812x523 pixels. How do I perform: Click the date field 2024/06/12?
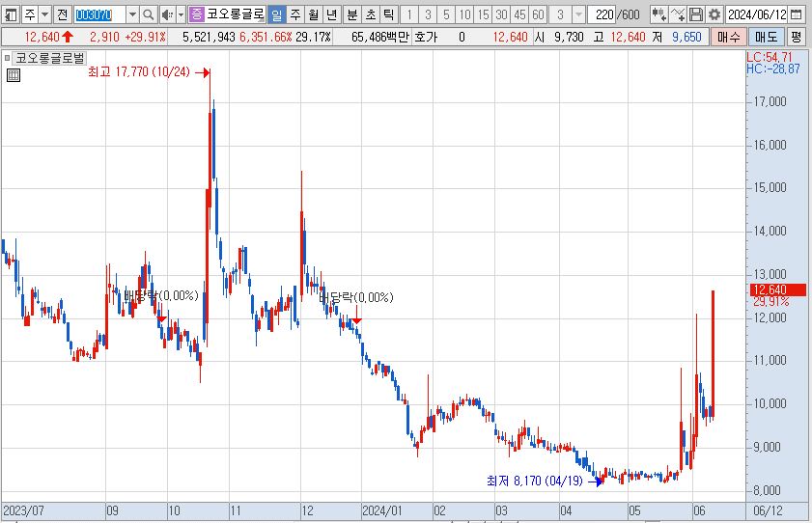pyautogui.click(x=757, y=14)
